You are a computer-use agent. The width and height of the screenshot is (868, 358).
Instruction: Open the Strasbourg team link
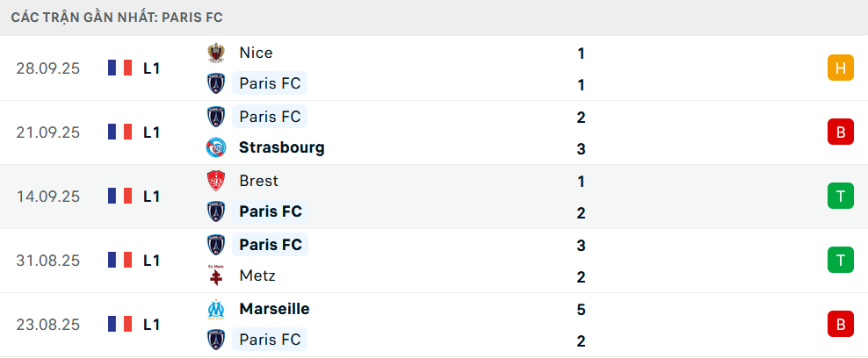click(281, 147)
